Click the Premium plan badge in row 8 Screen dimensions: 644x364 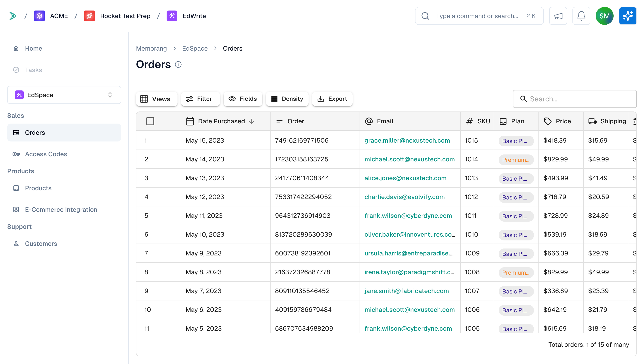516,272
